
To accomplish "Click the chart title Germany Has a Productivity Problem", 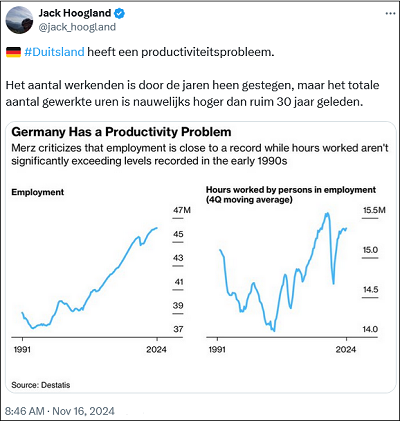I will click(121, 132).
